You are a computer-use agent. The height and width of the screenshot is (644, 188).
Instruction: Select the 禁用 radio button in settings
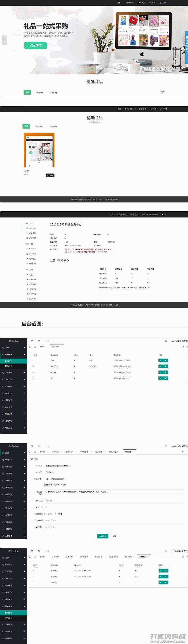pyautogui.click(x=56, y=514)
